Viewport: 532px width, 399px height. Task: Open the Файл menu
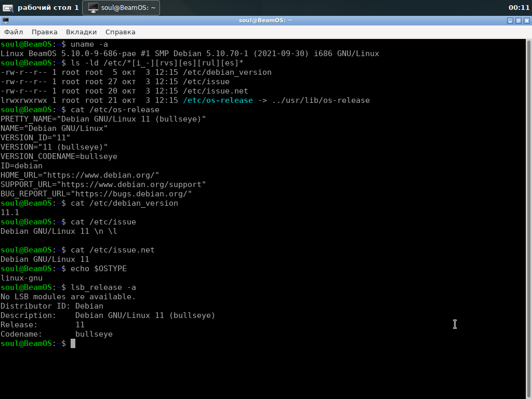[14, 32]
